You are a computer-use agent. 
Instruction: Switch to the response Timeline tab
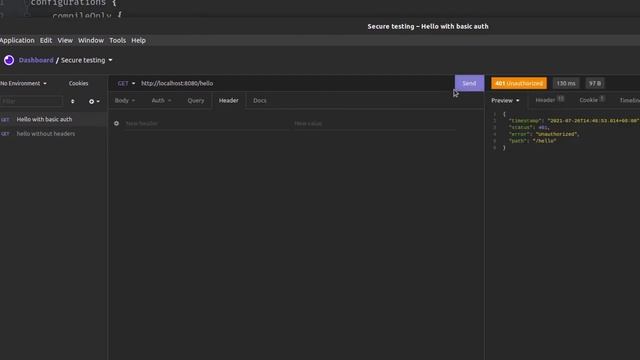pos(629,100)
